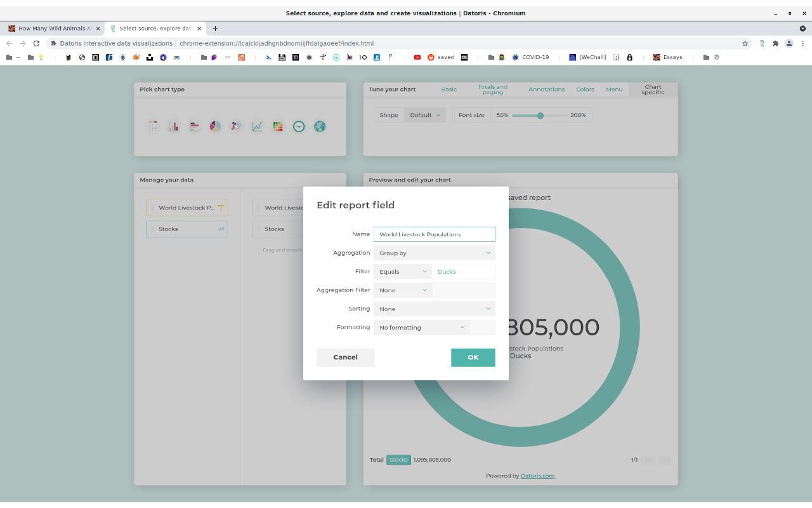Open the Datoris.com link
The image size is (812, 508).
(x=537, y=476)
